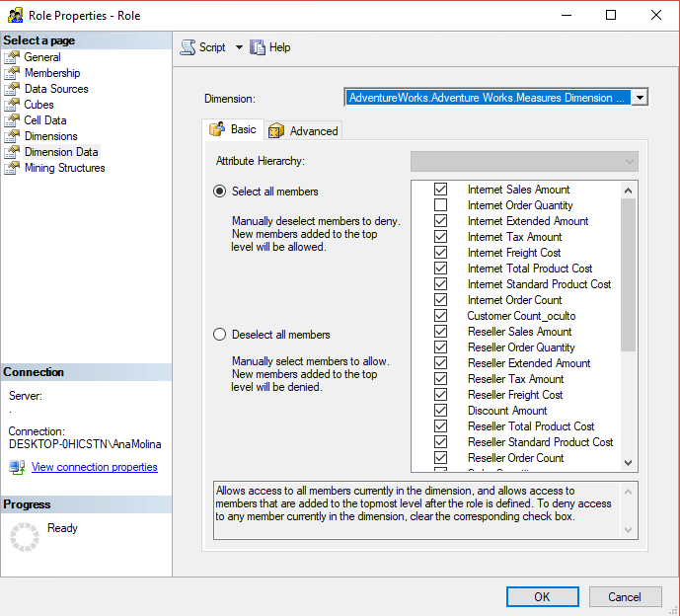Image resolution: width=680 pixels, height=616 pixels.
Task: Choose the Deselect all members option
Action: pos(220,335)
